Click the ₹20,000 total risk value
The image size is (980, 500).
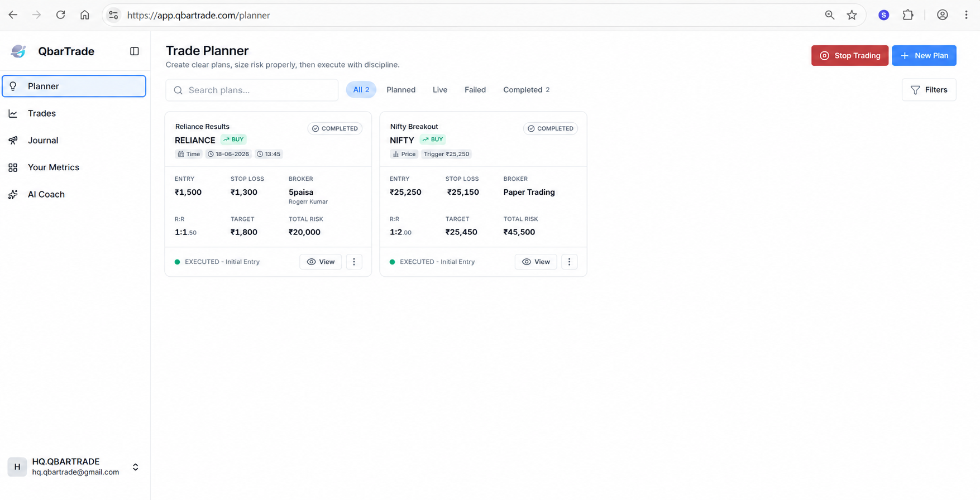click(304, 232)
